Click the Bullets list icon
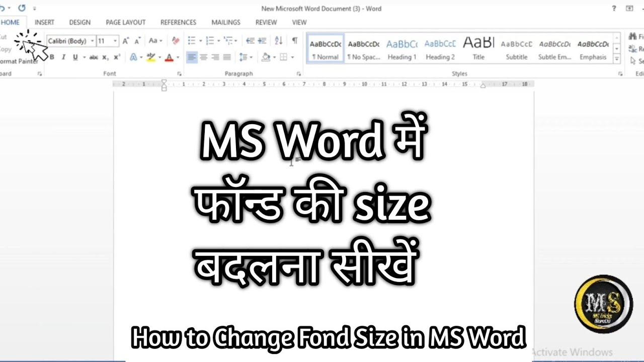The height and width of the screenshot is (362, 644). (192, 41)
